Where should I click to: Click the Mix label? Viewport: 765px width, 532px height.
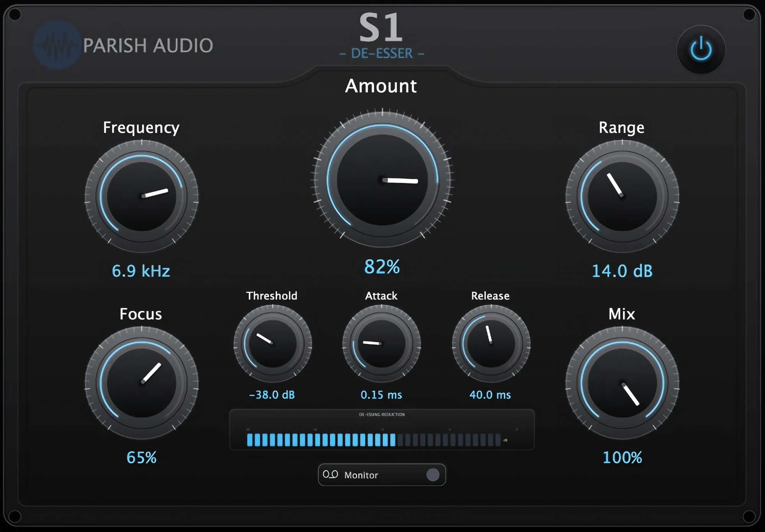tap(622, 314)
